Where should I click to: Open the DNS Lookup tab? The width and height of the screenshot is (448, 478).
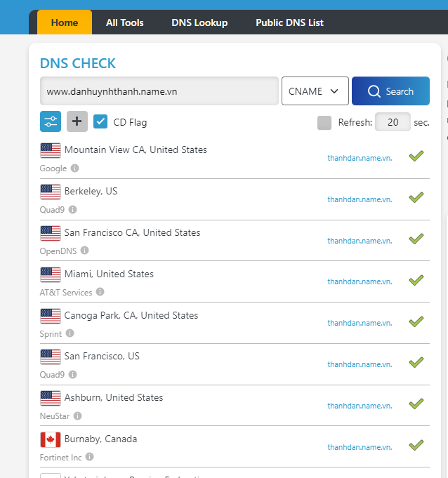tap(199, 22)
